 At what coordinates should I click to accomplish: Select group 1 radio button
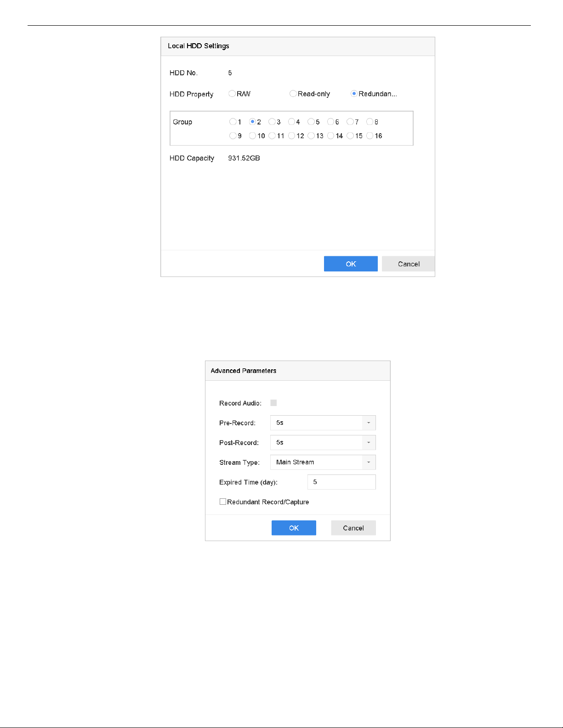233,122
